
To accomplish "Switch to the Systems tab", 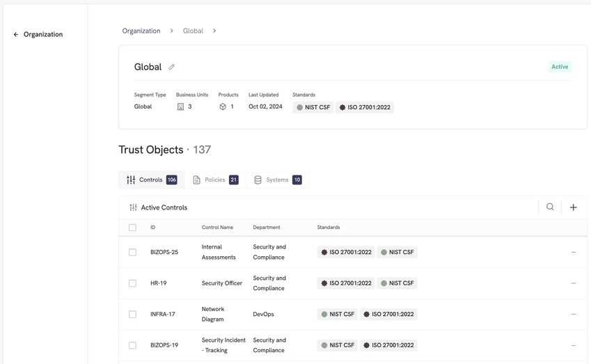I will click(278, 180).
